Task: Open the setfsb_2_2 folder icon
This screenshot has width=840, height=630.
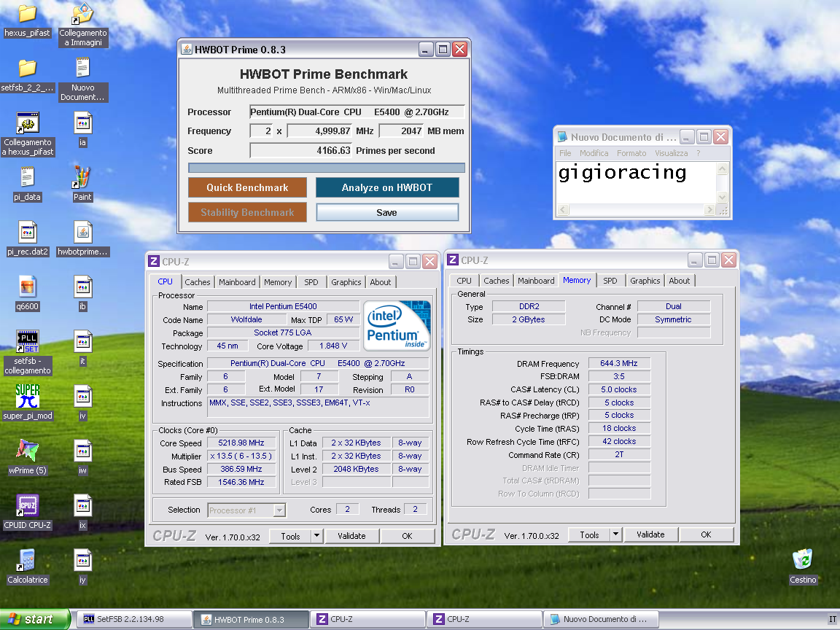Action: tap(27, 68)
